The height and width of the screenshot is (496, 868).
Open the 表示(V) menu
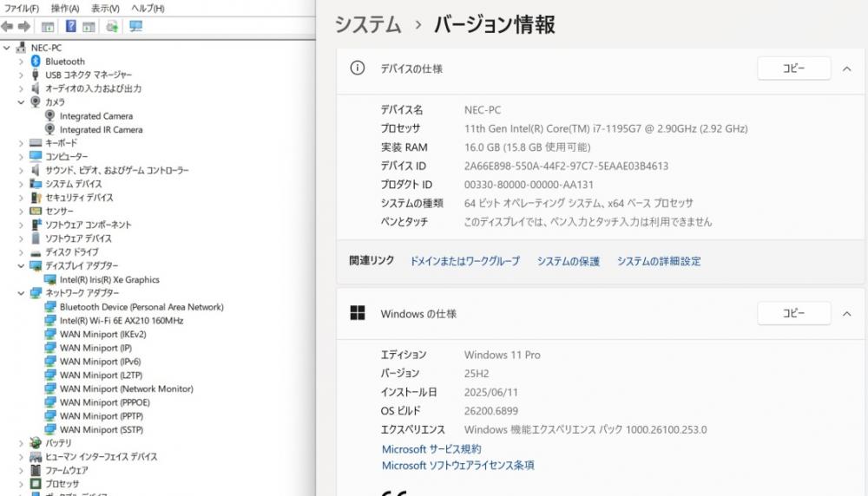click(105, 8)
